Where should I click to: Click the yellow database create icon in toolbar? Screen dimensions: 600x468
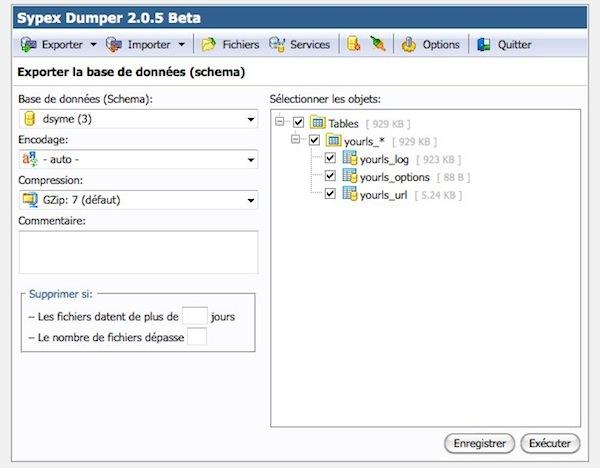coord(354,44)
